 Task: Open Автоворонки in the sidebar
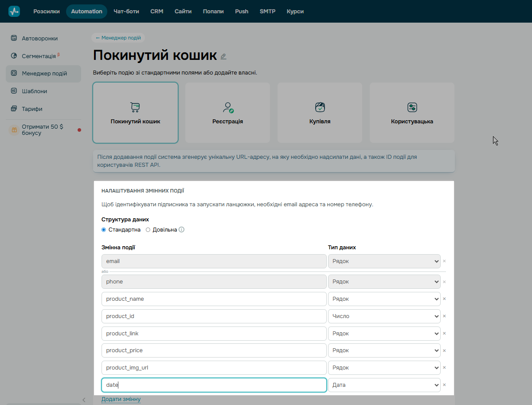pyautogui.click(x=39, y=39)
